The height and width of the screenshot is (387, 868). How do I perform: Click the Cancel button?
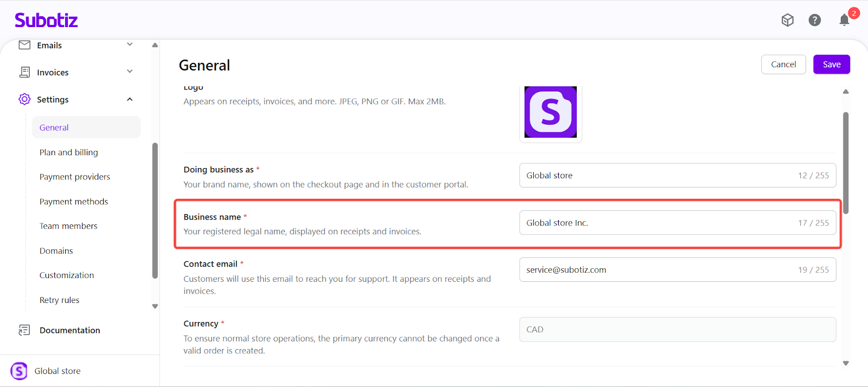click(x=783, y=64)
